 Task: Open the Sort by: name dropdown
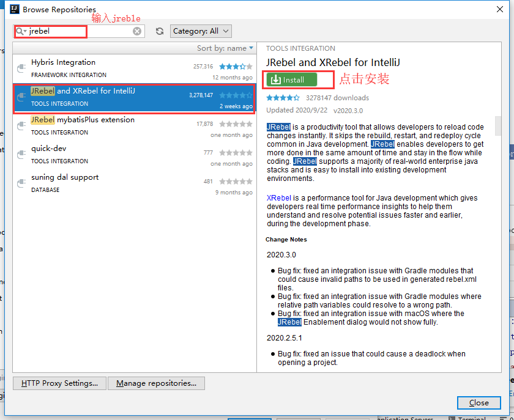coord(225,48)
